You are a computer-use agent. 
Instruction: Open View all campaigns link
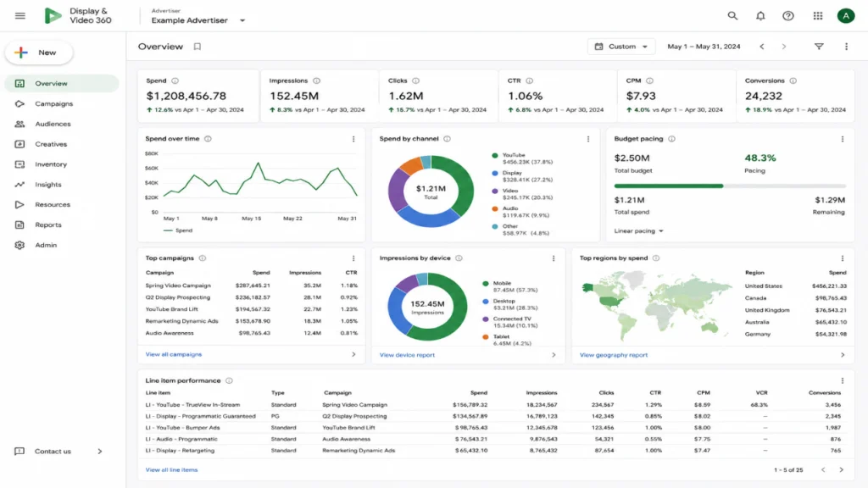[x=173, y=354]
